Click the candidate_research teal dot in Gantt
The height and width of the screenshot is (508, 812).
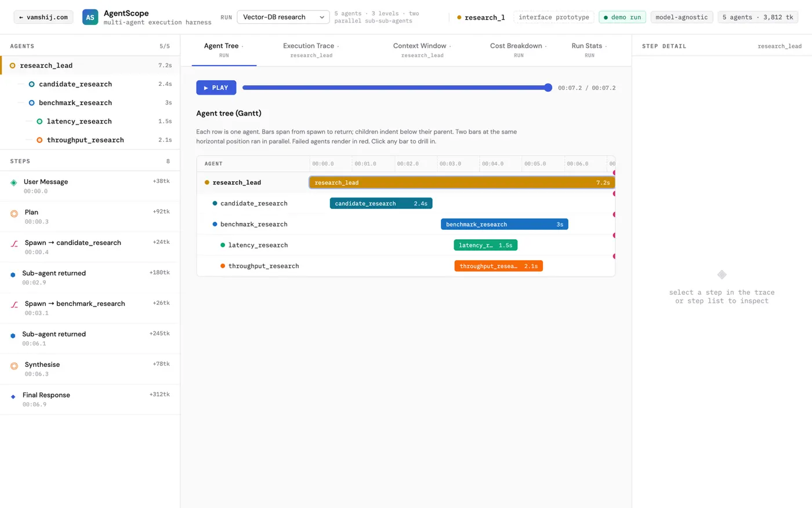click(215, 203)
